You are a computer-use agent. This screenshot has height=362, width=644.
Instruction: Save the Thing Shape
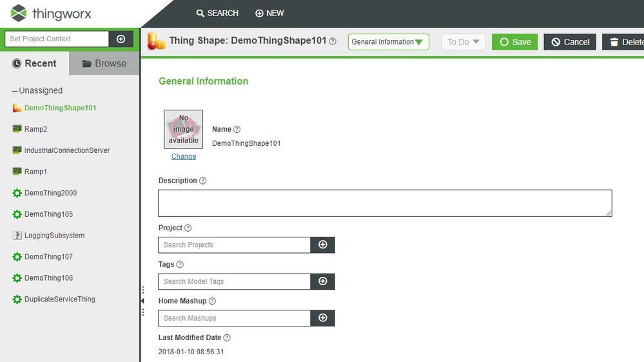(514, 42)
